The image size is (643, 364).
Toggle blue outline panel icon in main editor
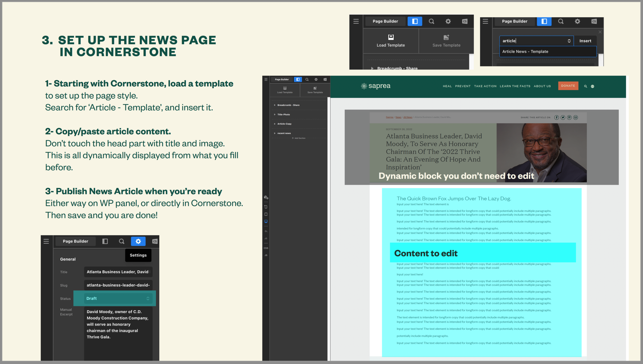point(298,79)
